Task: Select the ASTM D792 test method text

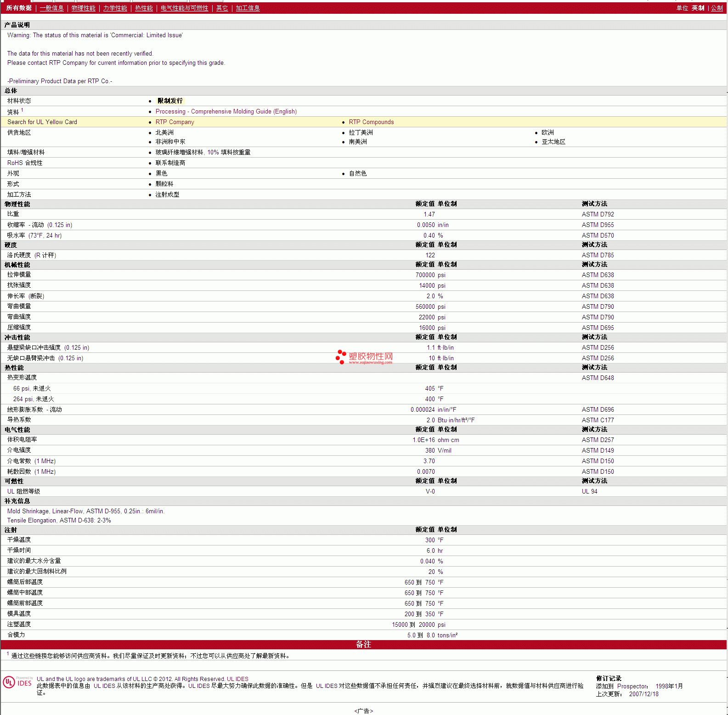Action: [x=598, y=214]
